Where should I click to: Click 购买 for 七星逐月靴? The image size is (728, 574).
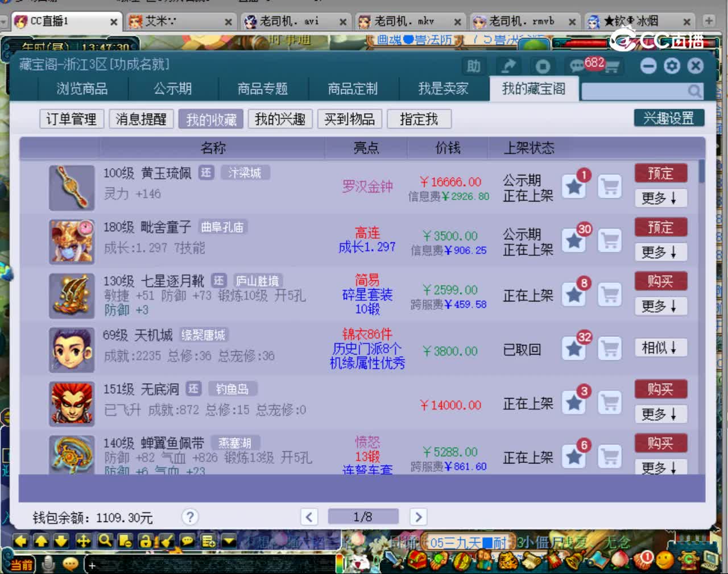(660, 281)
